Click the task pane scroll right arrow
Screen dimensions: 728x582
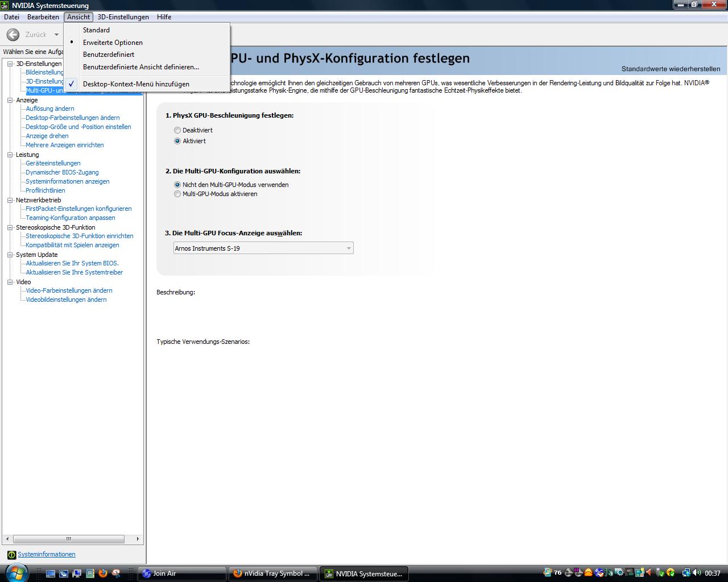coord(138,539)
